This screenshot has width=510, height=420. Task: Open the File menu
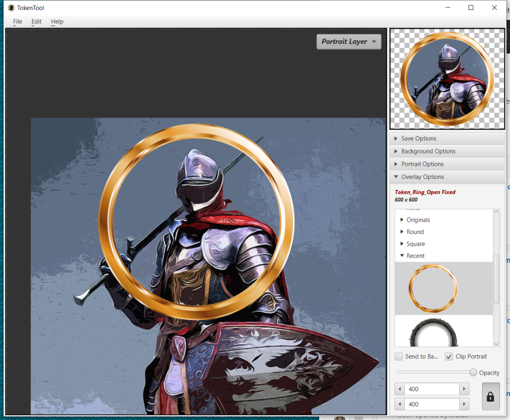(x=17, y=21)
